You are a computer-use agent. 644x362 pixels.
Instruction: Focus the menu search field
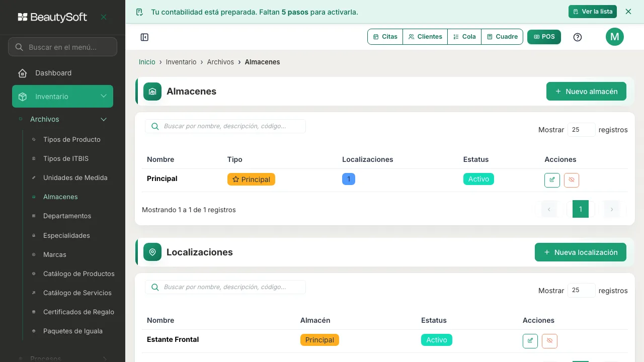tap(63, 47)
